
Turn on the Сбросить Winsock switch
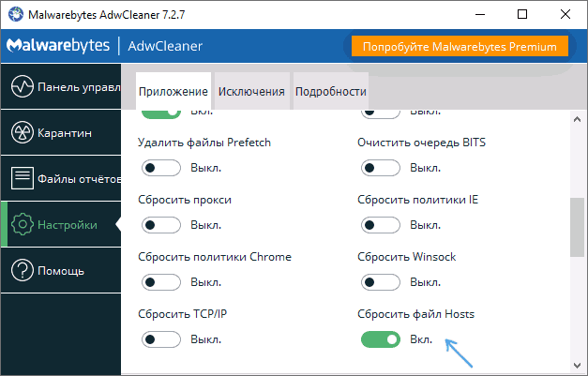pos(380,282)
